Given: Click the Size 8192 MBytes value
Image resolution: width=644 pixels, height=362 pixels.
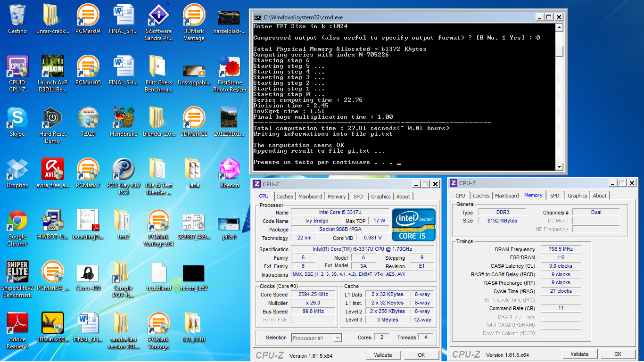Looking at the screenshot, I should (503, 221).
